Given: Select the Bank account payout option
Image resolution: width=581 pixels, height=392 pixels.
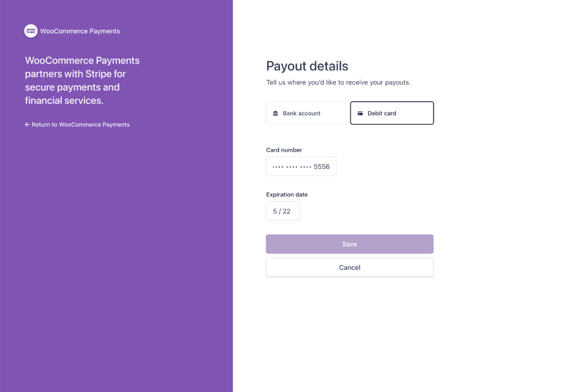Looking at the screenshot, I should pyautogui.click(x=306, y=113).
